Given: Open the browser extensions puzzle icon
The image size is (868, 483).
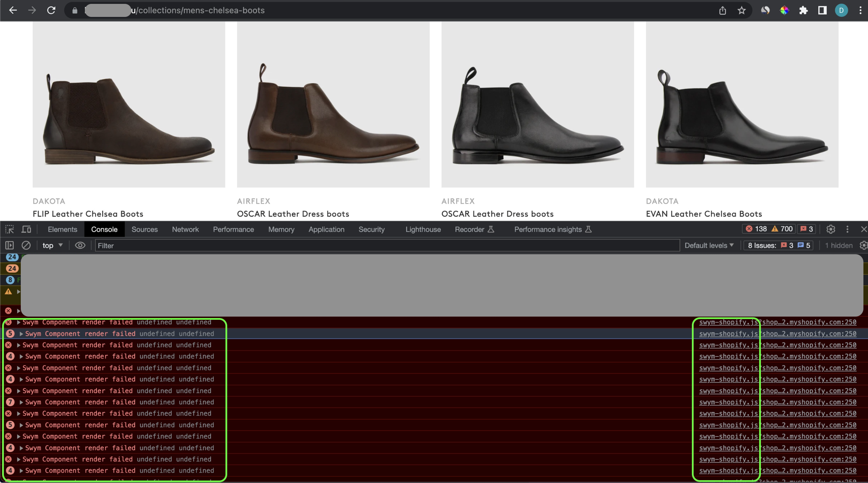Looking at the screenshot, I should pyautogui.click(x=804, y=10).
